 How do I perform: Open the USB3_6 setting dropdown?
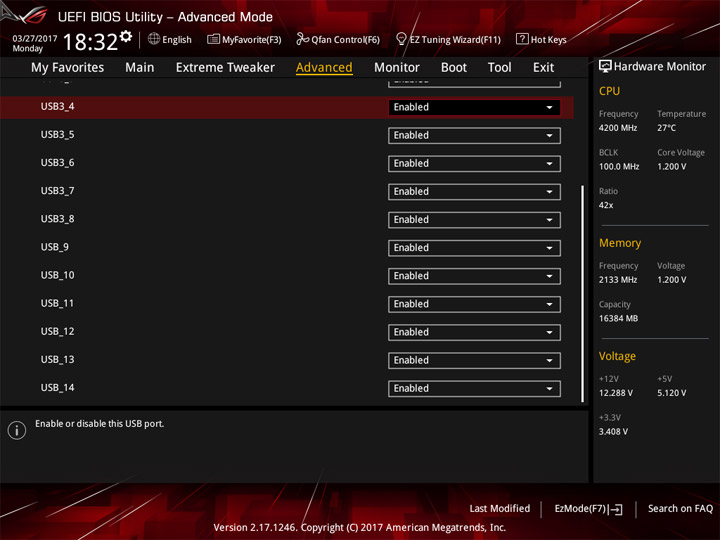click(x=474, y=163)
